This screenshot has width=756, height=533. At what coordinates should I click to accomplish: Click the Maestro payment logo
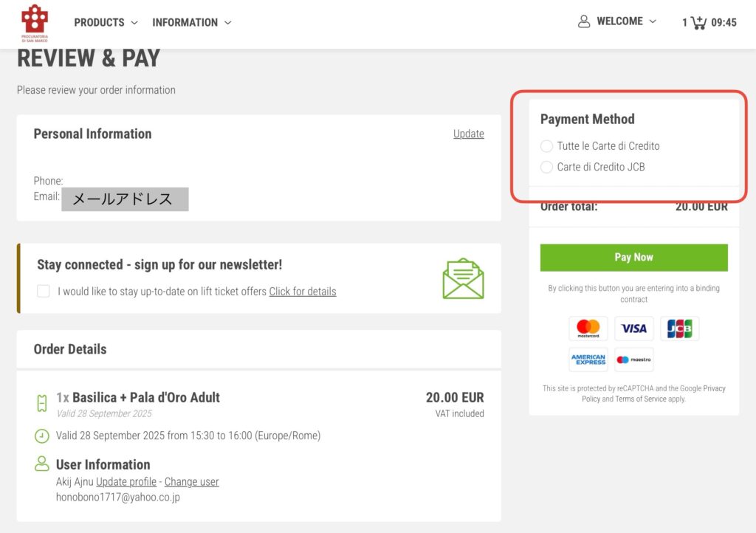633,360
